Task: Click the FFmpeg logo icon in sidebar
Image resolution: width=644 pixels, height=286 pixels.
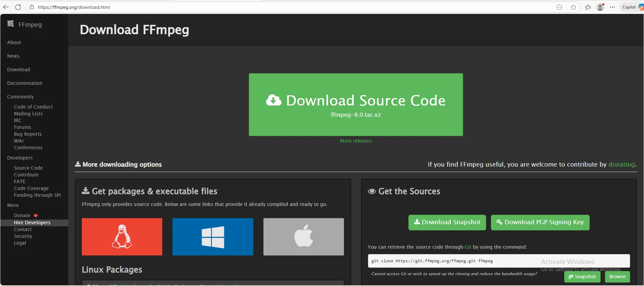Action: [11, 23]
